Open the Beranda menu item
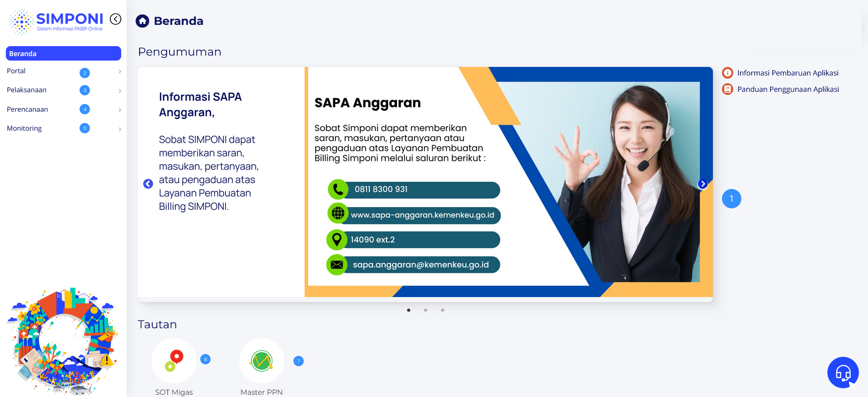This screenshot has width=868, height=397. [63, 53]
